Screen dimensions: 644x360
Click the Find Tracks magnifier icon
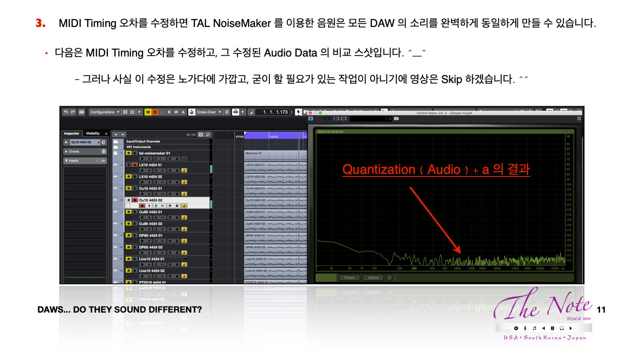click(208, 135)
